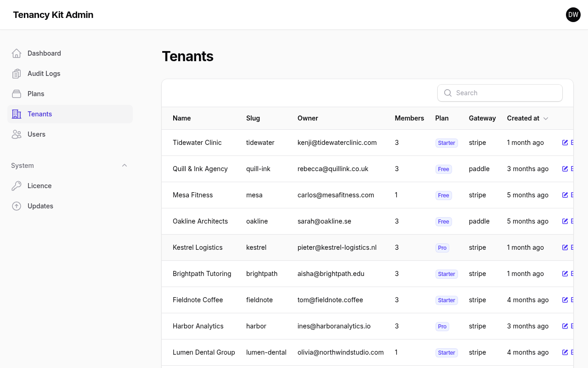Collapse the System sidebar group
The width and height of the screenshot is (588, 368).
tap(124, 166)
